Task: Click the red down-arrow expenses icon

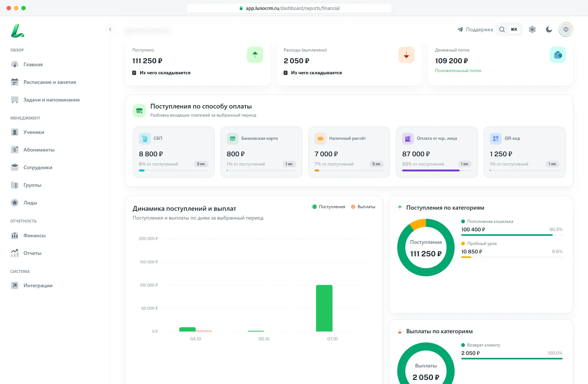Action: pyautogui.click(x=406, y=55)
